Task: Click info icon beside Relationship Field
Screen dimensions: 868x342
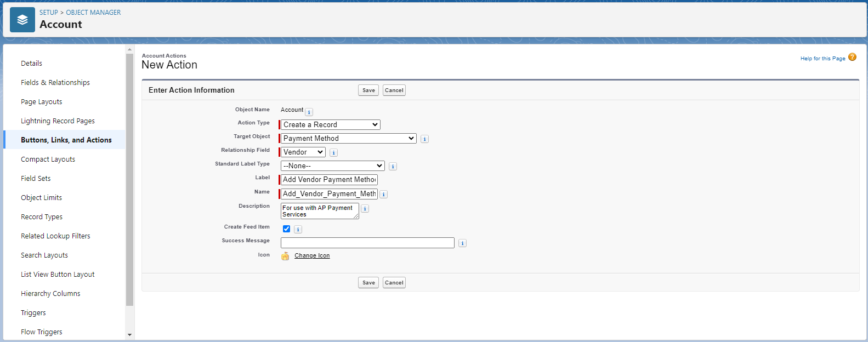Action: [333, 153]
